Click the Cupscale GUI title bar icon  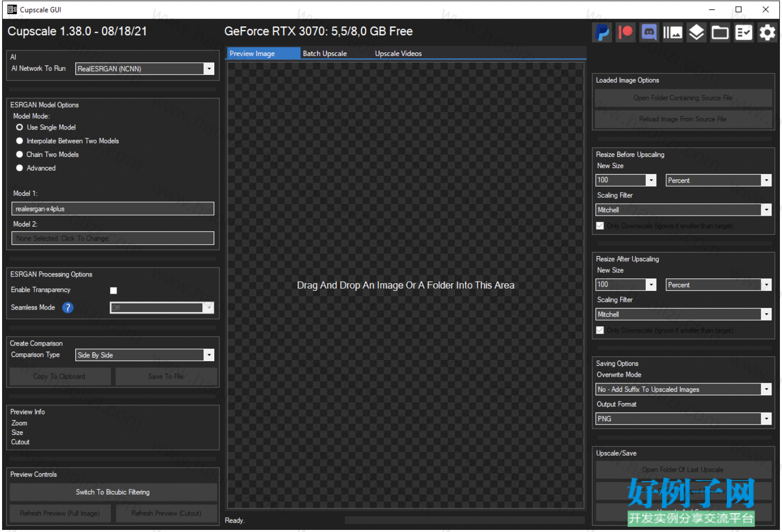(12, 9)
